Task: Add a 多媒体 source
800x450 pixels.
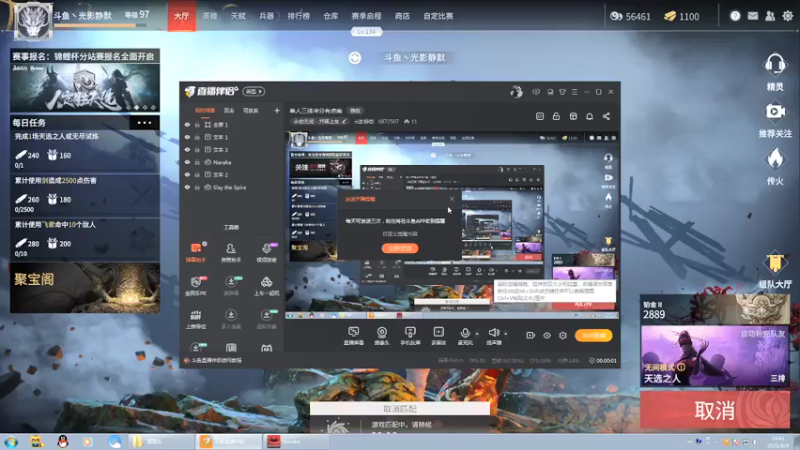Action: [x=438, y=336]
